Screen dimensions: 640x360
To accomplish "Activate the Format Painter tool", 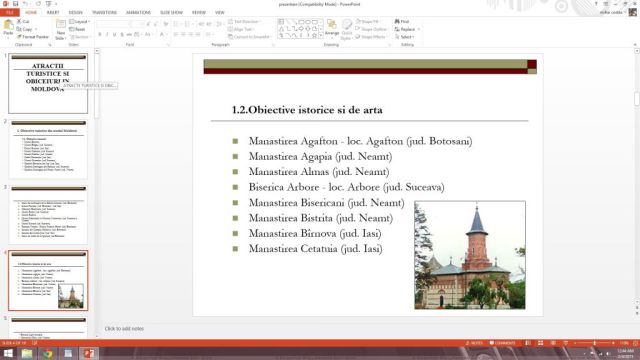I will tap(33, 37).
